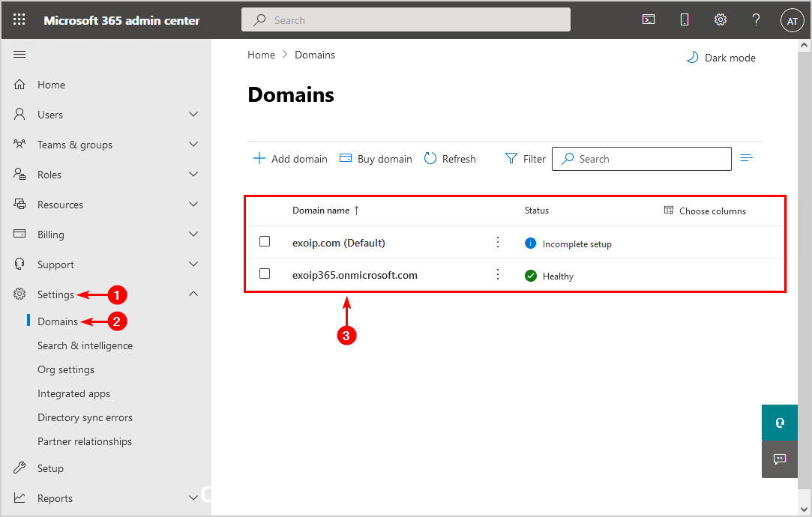This screenshot has height=517, width=812.
Task: Focus the top admin center Search box
Action: pyautogui.click(x=406, y=19)
